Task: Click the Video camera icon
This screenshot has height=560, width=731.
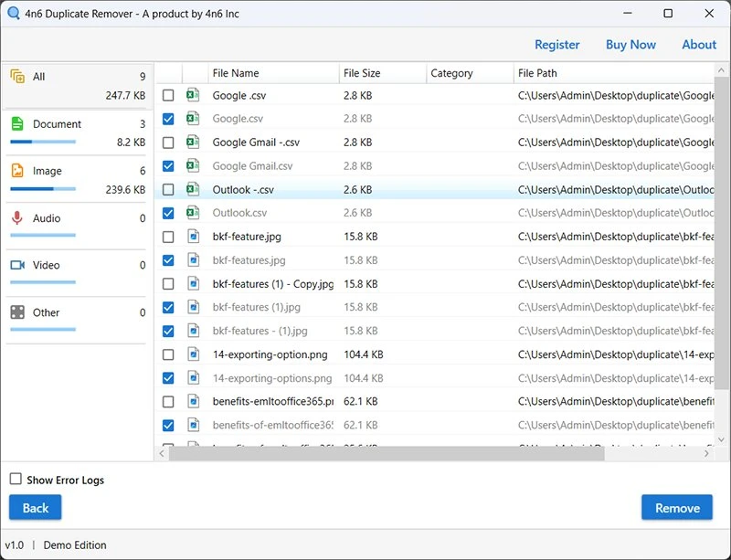Action: (16, 265)
